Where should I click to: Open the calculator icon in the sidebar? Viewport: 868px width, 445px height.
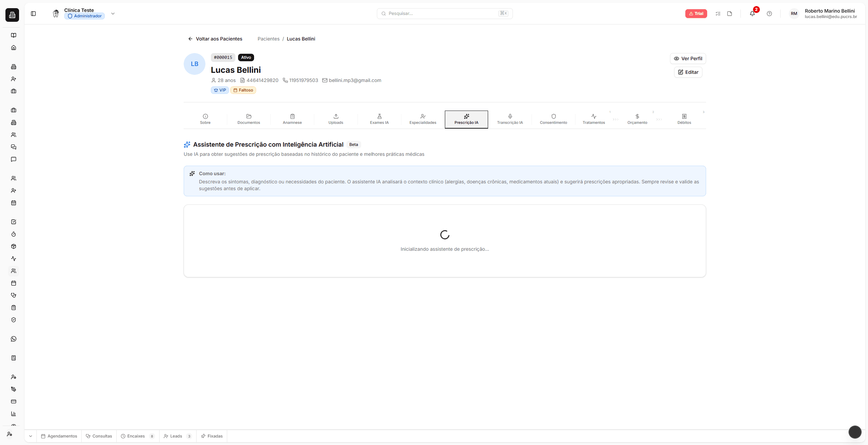tap(14, 358)
